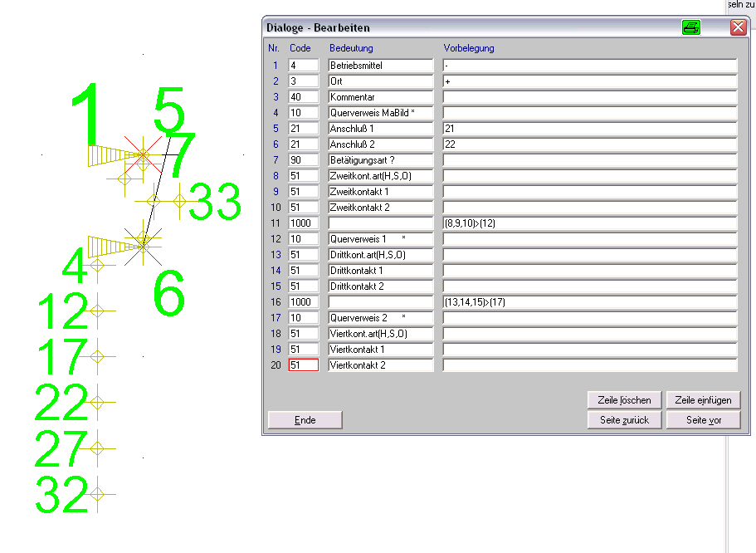The width and height of the screenshot is (756, 553).
Task: Click the Viertkontakt 2 field
Action: [381, 365]
